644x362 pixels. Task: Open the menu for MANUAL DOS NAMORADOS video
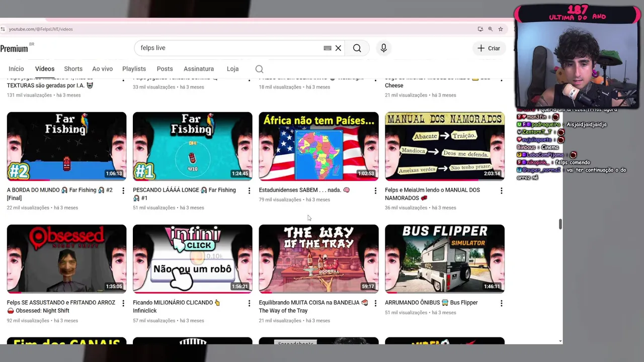[x=501, y=191]
